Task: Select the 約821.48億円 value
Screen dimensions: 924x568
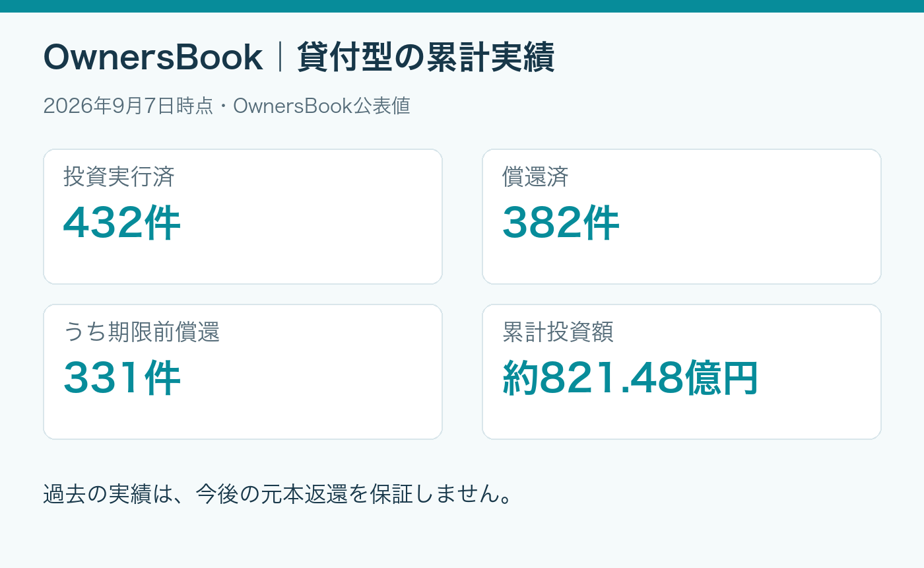Action: (630, 378)
